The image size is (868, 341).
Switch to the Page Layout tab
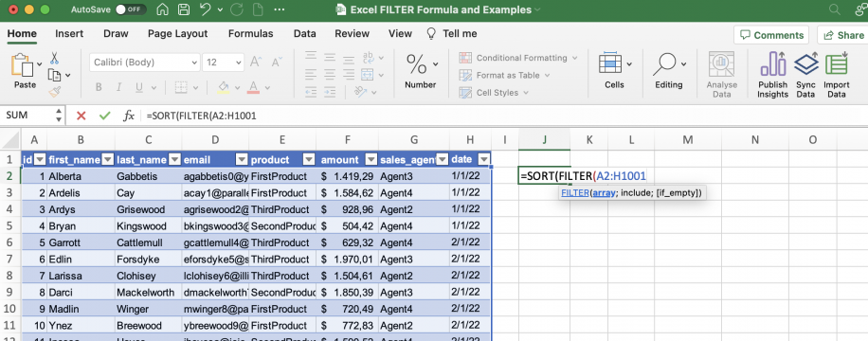(x=178, y=34)
